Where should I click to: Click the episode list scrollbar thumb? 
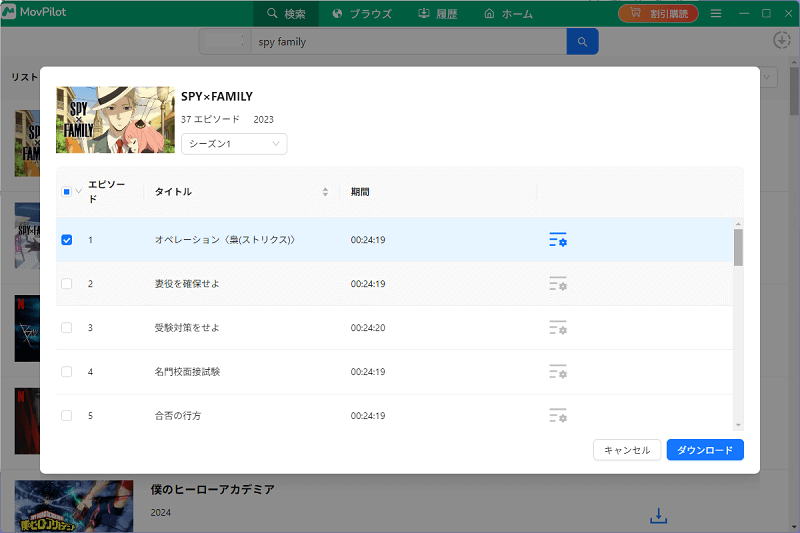738,247
